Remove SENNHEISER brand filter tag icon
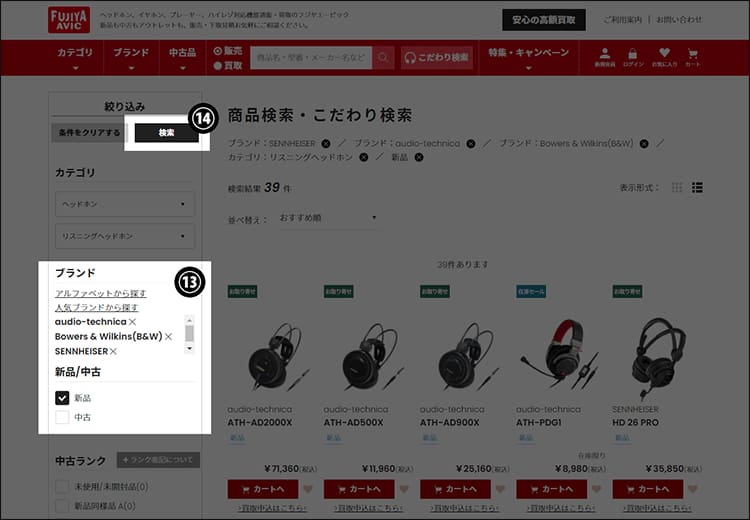750x520 pixels. coord(326,144)
